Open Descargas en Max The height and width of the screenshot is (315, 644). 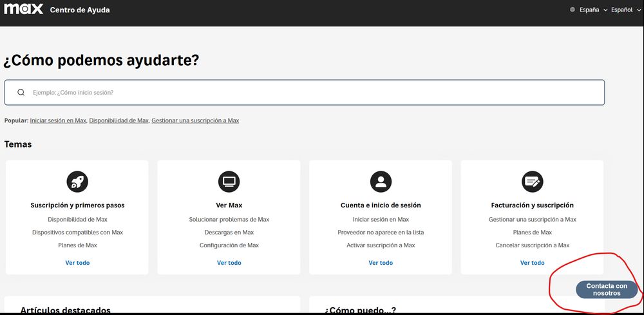pos(229,233)
